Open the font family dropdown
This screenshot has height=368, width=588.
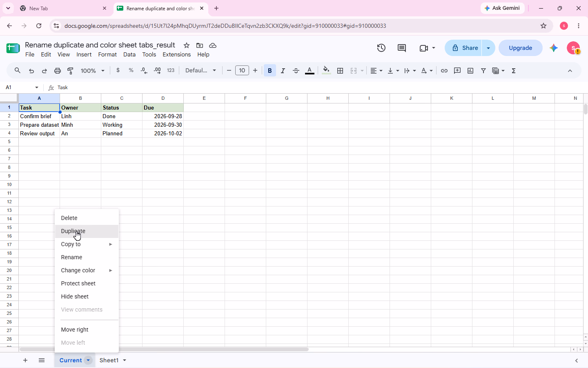pos(200,71)
